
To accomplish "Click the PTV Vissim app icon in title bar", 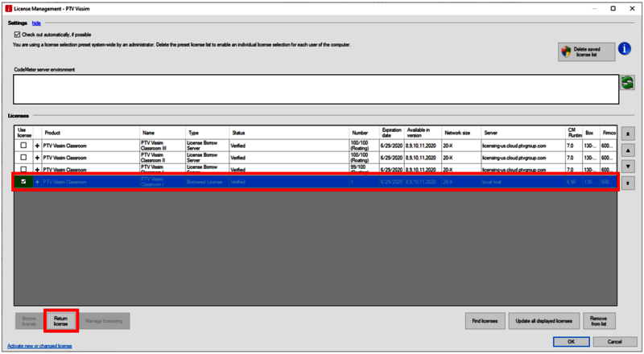I will [x=7, y=8].
